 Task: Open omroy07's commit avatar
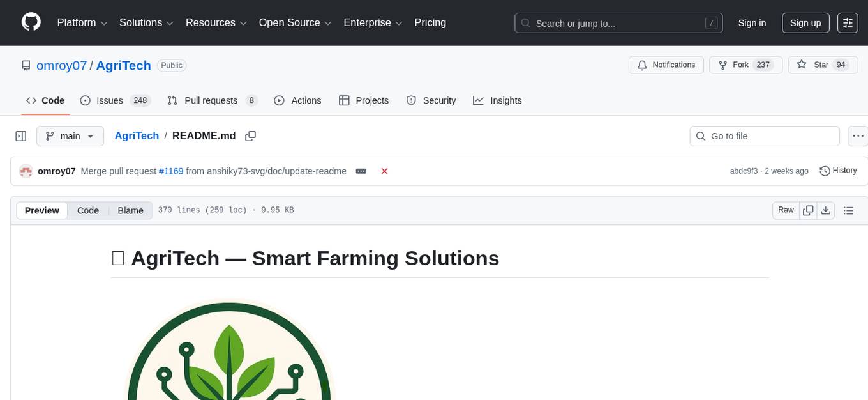pos(26,171)
